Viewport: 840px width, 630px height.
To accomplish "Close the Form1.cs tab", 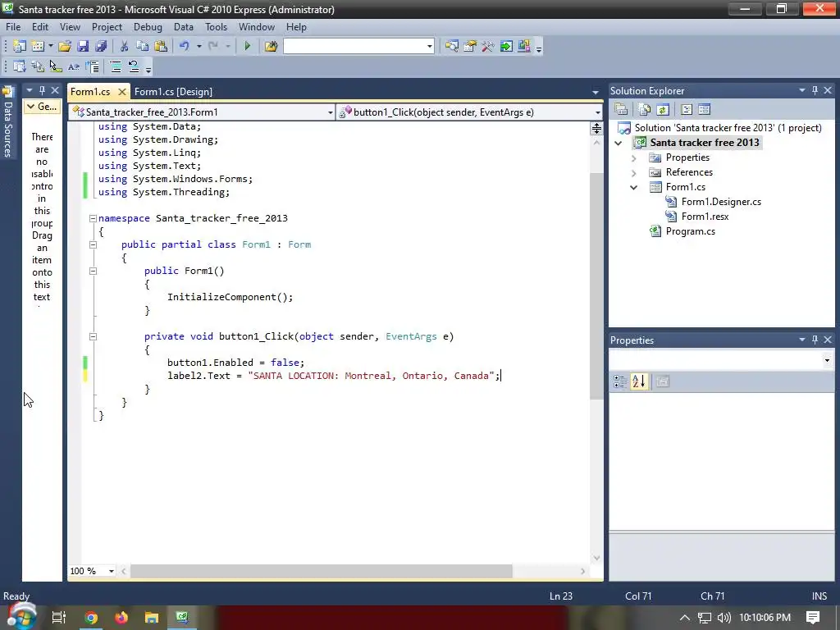I will click(x=121, y=92).
